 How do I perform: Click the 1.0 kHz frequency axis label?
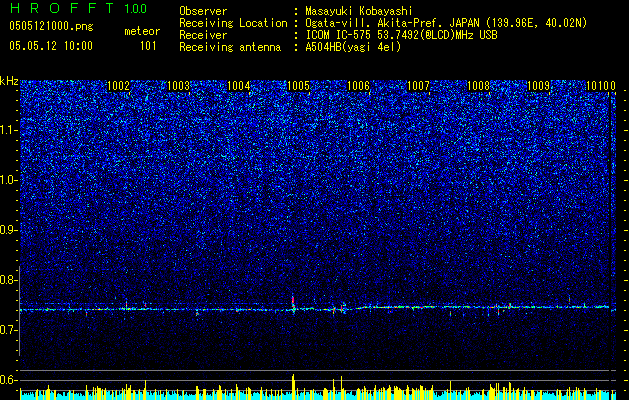point(9,180)
